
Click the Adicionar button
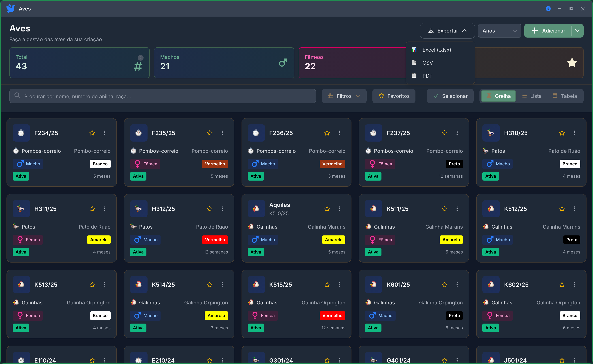548,31
